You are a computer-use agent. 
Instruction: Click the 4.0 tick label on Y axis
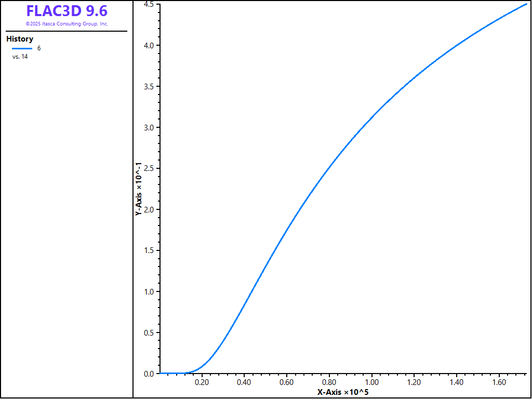149,46
